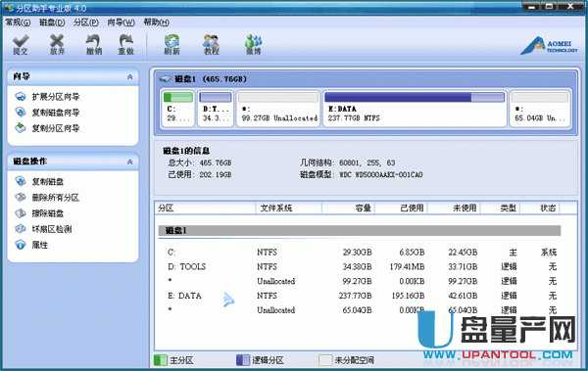Open the 教程 tutorial toolbar icon
Viewport: 588px width, 371px height.
pyautogui.click(x=211, y=45)
